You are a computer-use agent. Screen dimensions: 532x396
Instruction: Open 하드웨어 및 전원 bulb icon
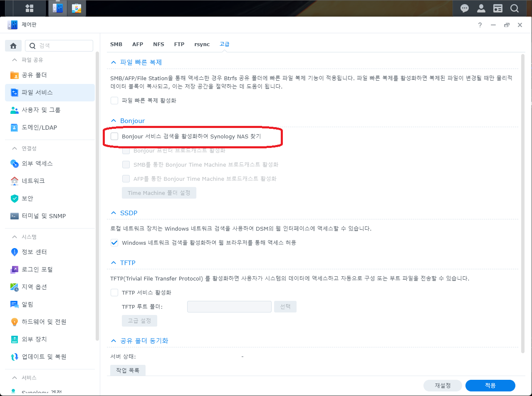coord(15,322)
